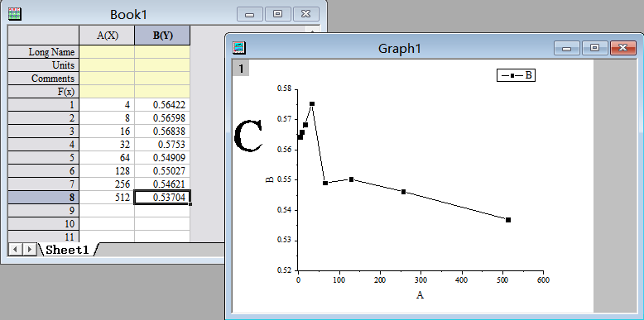The width and height of the screenshot is (644, 320).
Task: Click cell with value 0.54909
Action: coord(162,158)
